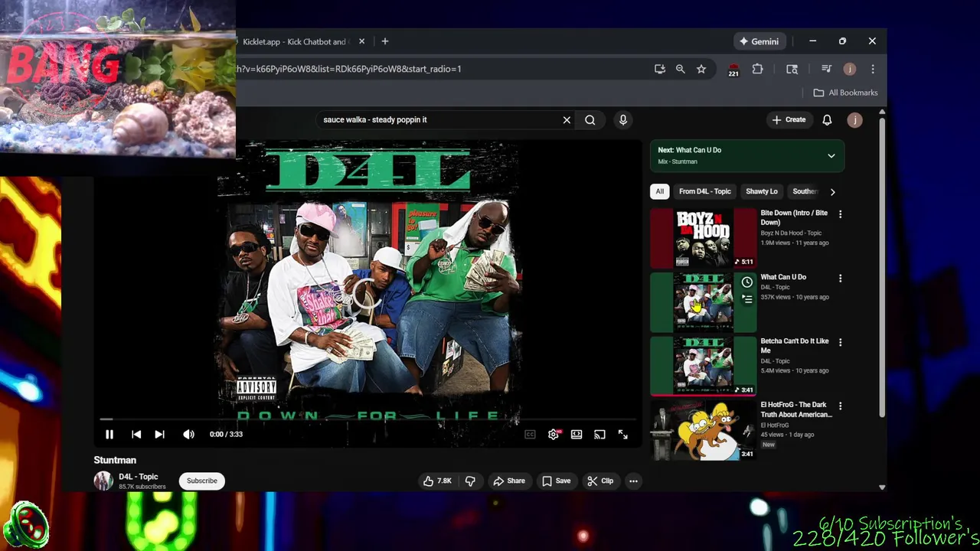Open options for El HotFroG video

point(840,406)
